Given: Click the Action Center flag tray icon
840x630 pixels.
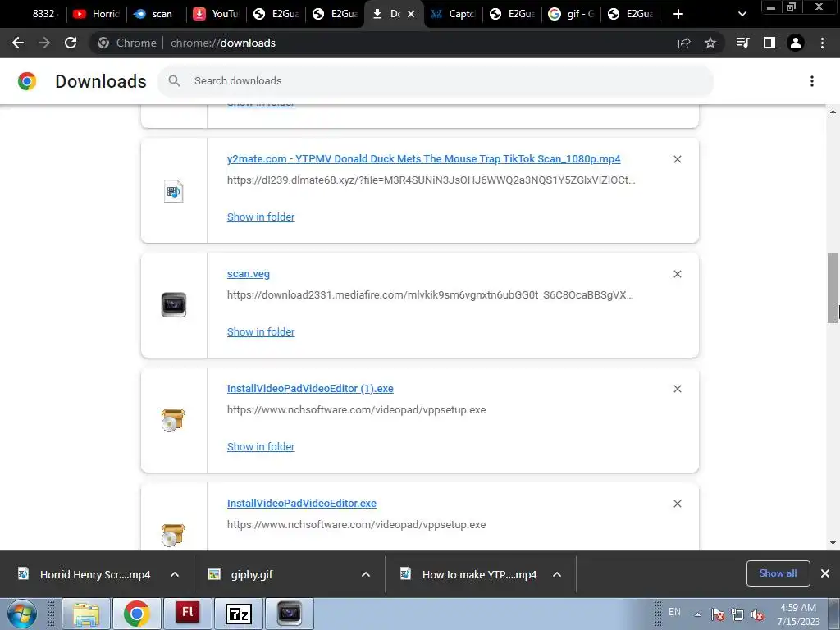Looking at the screenshot, I should point(718,614).
